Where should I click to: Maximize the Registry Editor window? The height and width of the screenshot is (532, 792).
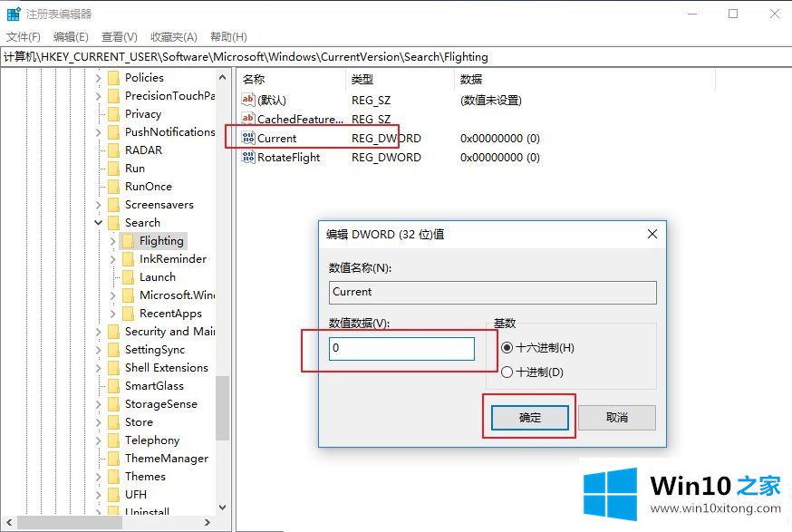click(x=733, y=14)
